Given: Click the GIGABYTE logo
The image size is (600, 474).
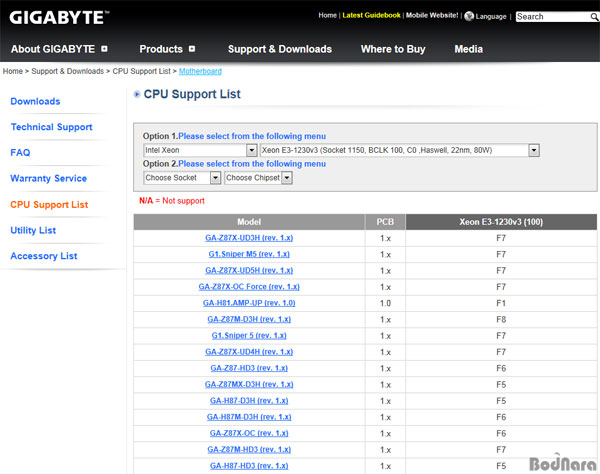Looking at the screenshot, I should [59, 18].
